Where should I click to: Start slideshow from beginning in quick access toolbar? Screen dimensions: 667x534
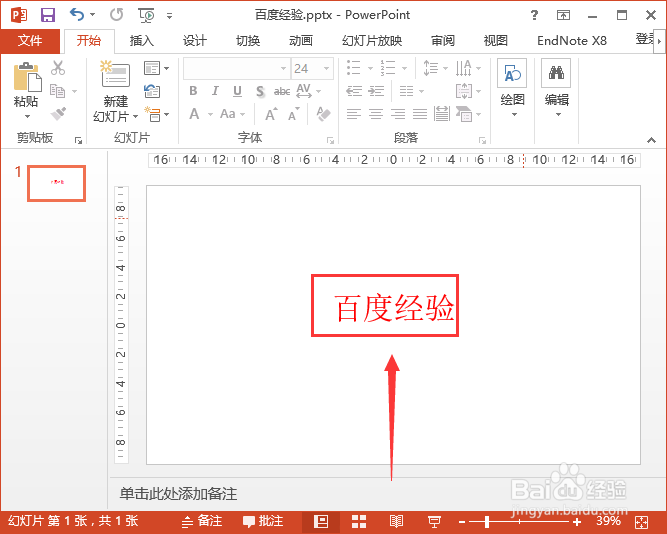click(147, 16)
